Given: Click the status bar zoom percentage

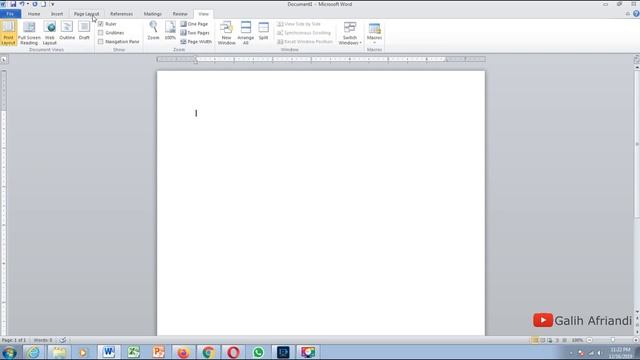Looking at the screenshot, I should click(x=577, y=340).
